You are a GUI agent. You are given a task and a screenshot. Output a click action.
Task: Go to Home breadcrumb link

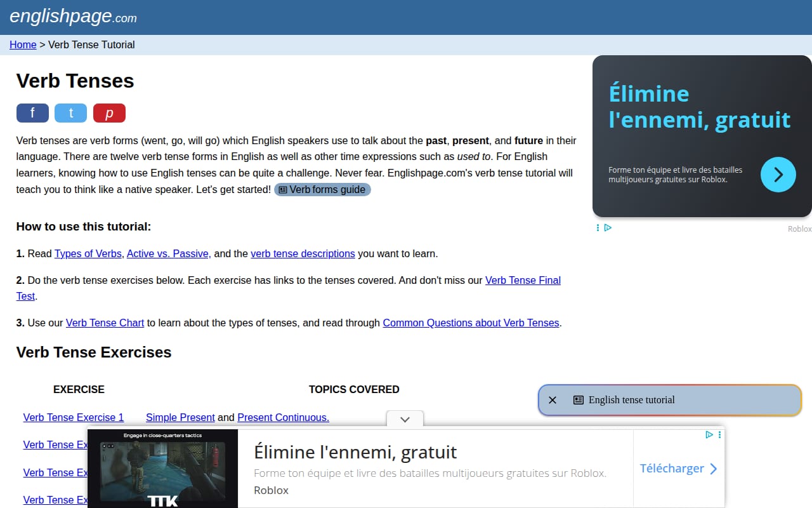click(23, 44)
